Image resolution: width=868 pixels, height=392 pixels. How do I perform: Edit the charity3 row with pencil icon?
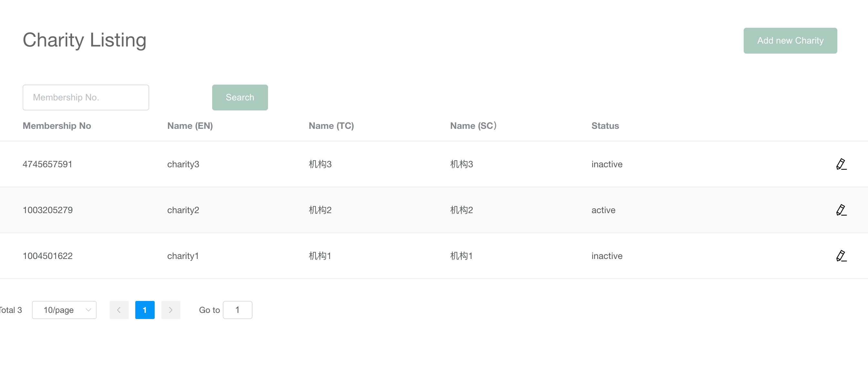841,164
